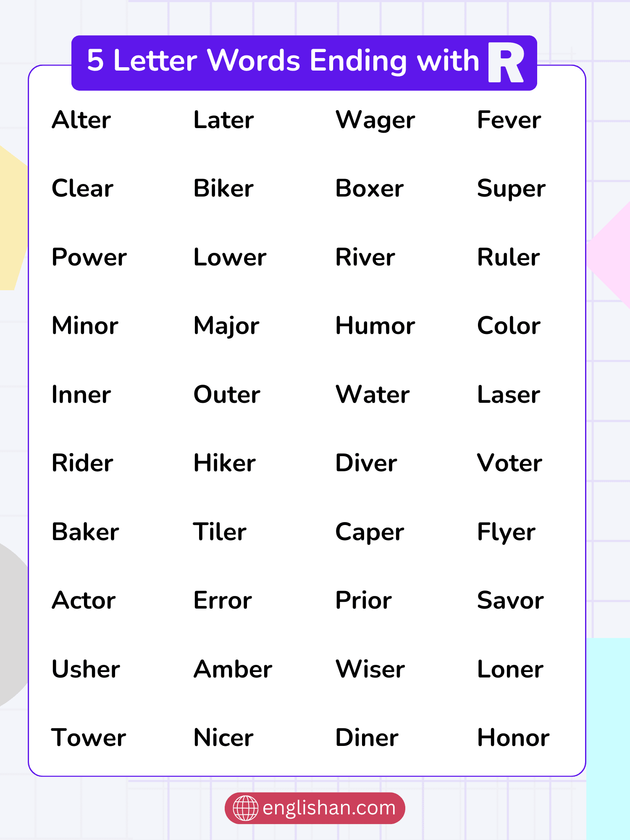Click on the word Humor
The width and height of the screenshot is (630, 840).
[375, 326]
